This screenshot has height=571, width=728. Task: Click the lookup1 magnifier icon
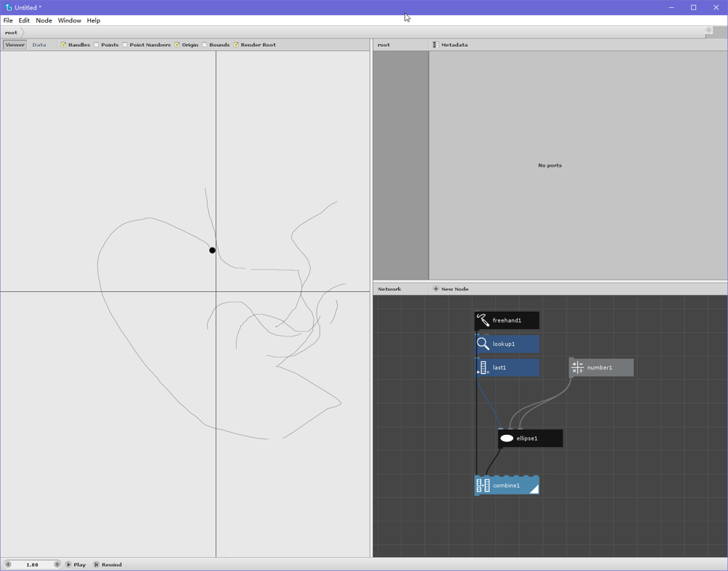483,344
